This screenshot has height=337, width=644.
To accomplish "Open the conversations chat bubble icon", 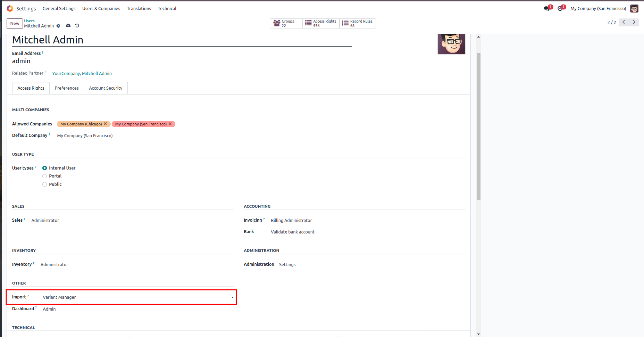I will [x=547, y=8].
